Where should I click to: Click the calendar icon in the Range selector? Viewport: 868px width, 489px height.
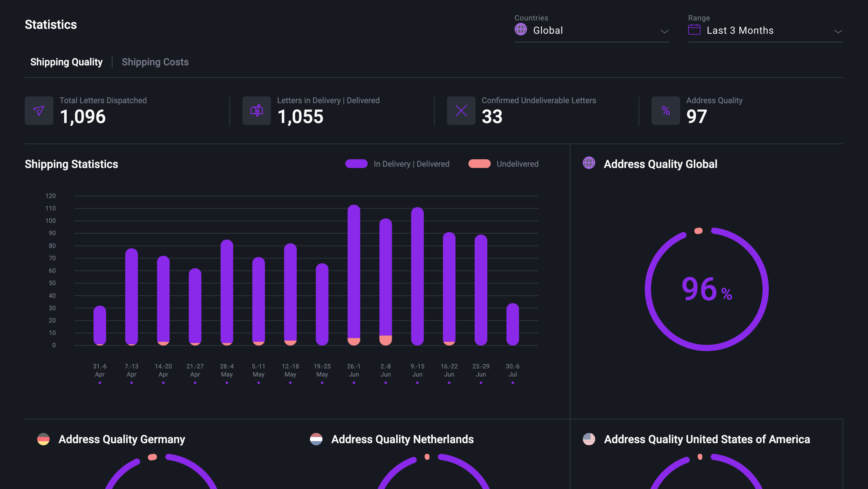694,30
